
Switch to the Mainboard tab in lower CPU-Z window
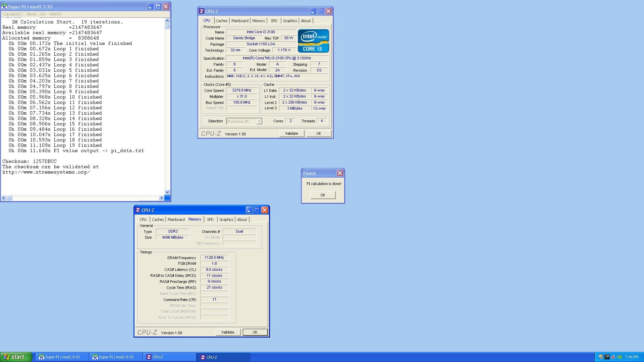click(x=176, y=220)
